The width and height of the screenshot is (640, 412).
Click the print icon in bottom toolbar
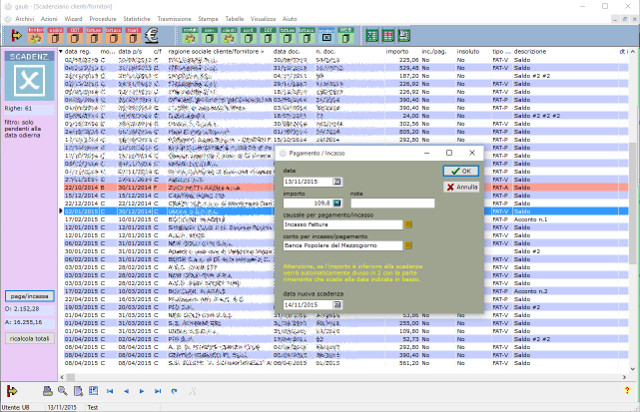[47, 390]
